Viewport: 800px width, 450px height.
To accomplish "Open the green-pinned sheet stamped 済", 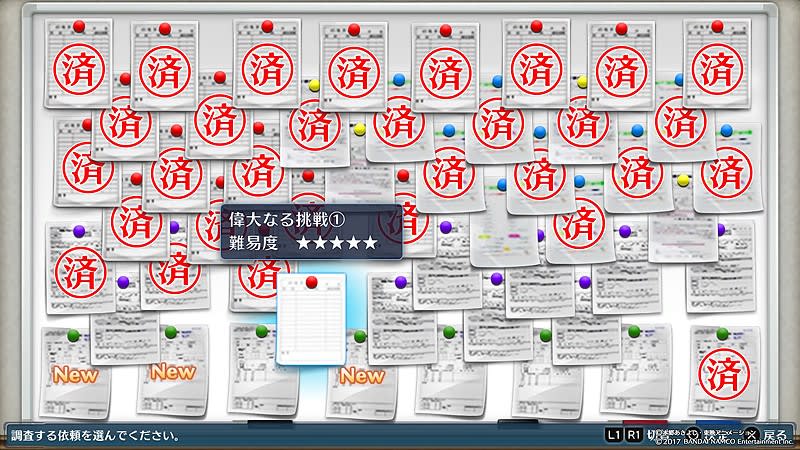I will (x=723, y=372).
